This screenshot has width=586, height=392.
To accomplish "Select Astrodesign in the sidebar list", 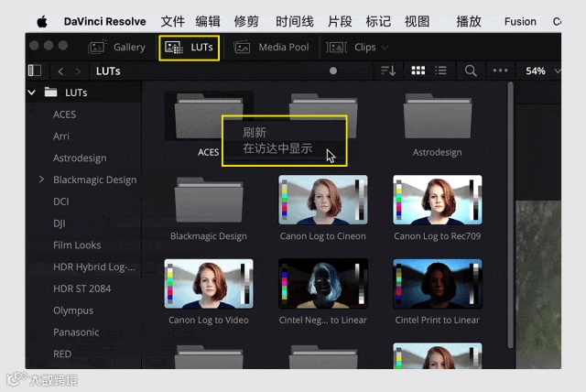I will pos(80,158).
